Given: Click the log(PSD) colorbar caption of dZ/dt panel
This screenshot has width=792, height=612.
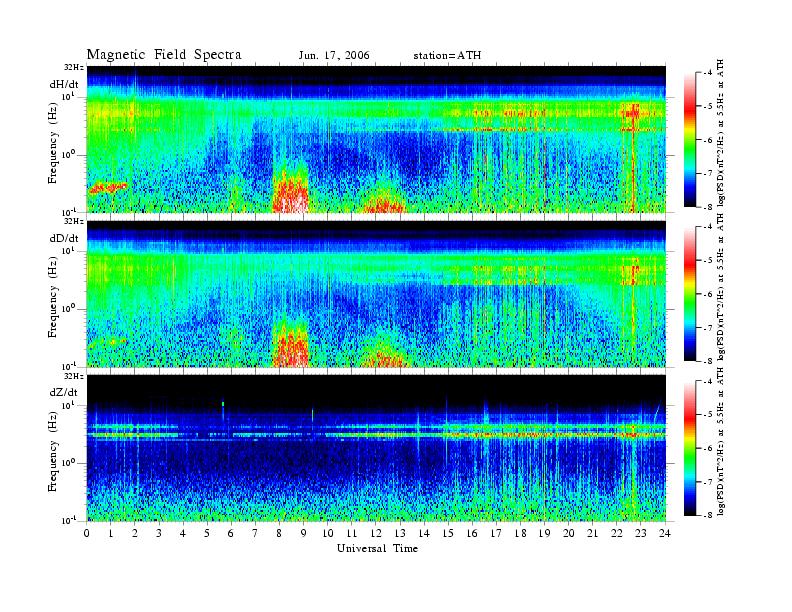Looking at the screenshot, I should coord(721,441).
